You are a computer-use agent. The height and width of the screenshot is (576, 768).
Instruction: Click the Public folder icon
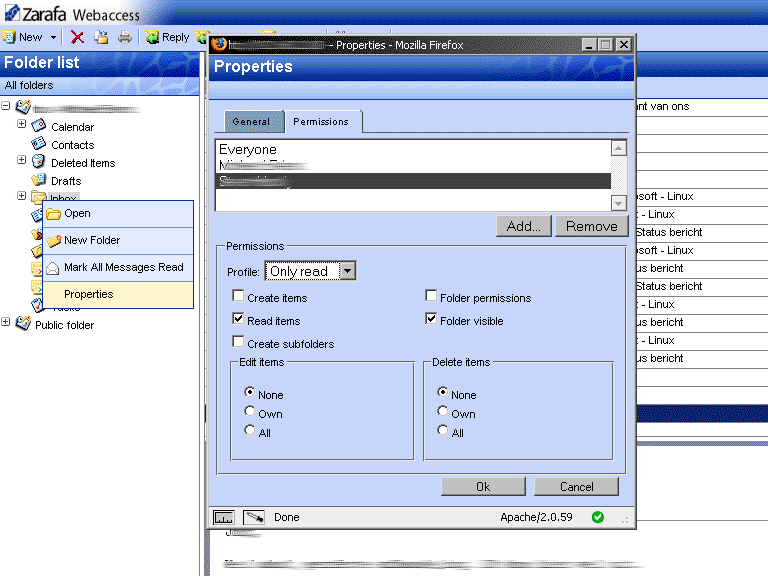point(22,324)
